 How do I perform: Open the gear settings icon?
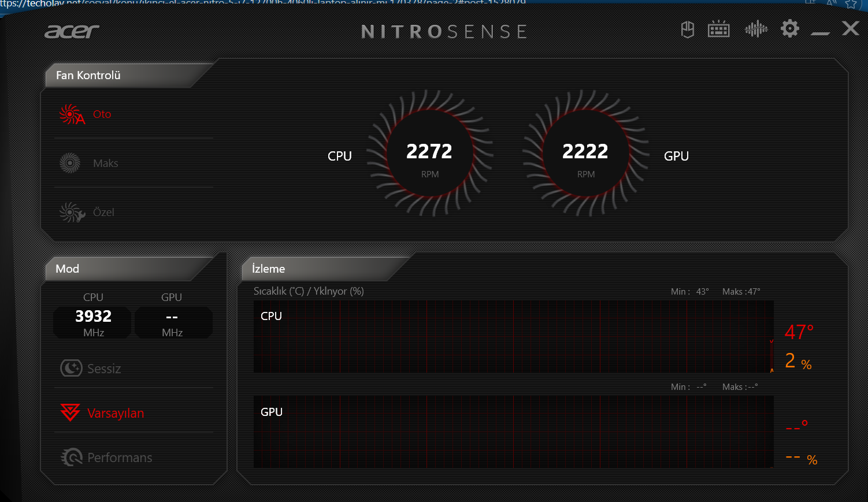[x=789, y=29]
